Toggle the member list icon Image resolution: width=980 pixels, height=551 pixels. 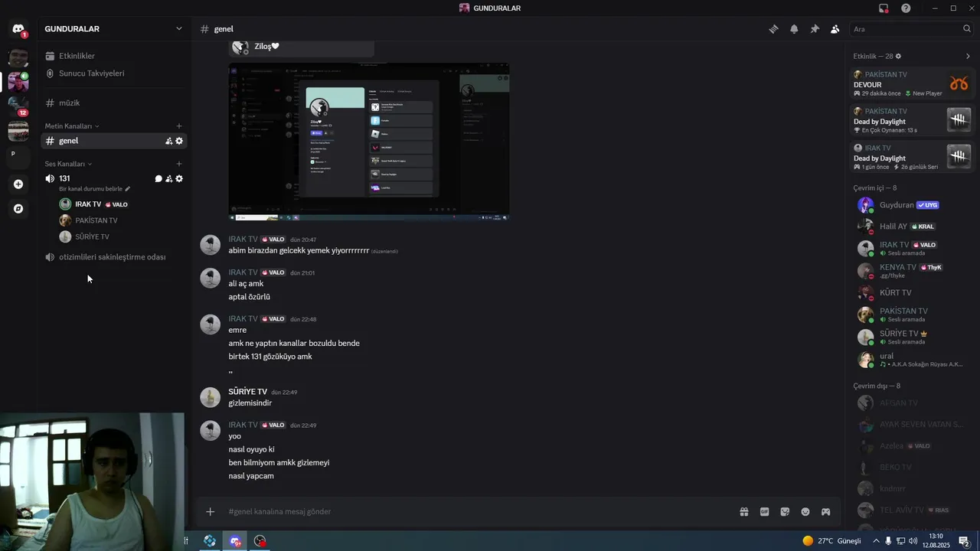point(835,29)
